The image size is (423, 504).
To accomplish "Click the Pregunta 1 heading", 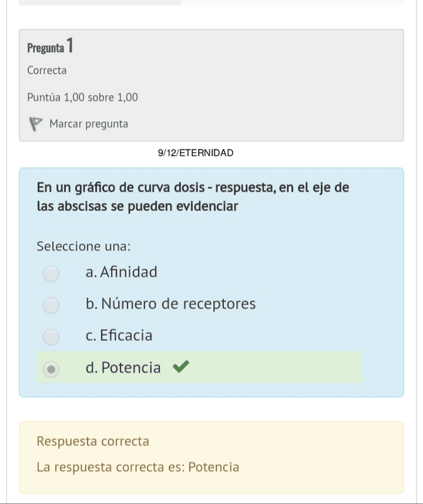I will click(51, 46).
